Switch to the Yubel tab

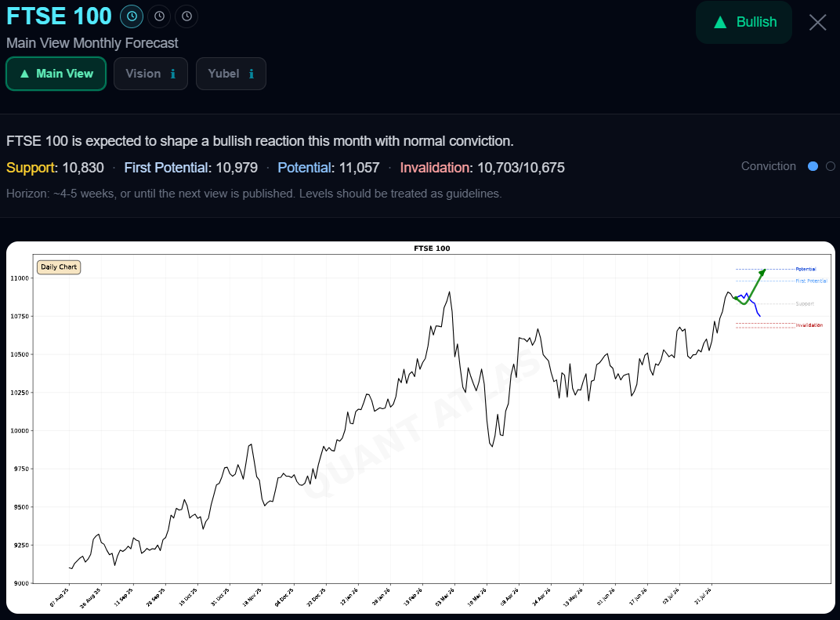pos(231,74)
